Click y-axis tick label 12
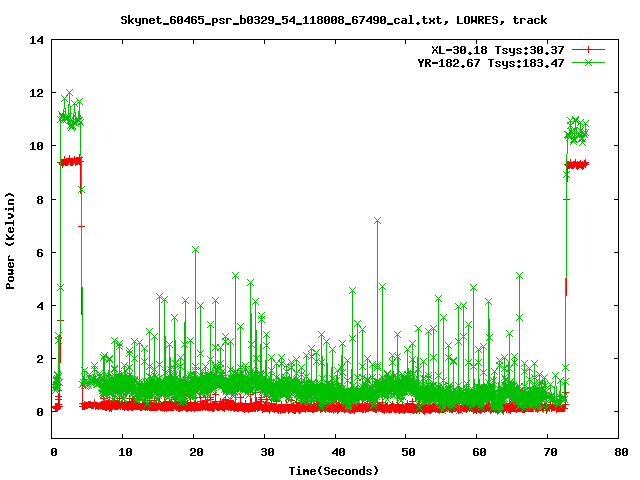This screenshot has width=640, height=480. 36,93
